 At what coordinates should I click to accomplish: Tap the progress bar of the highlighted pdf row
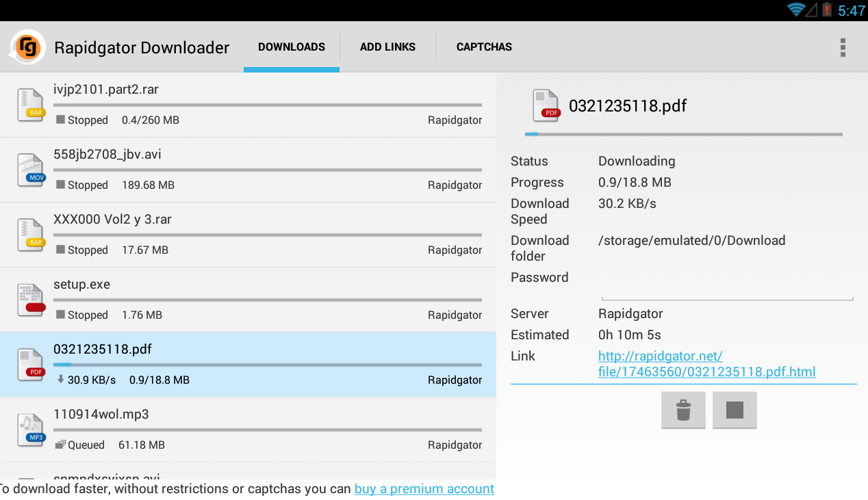coord(268,365)
